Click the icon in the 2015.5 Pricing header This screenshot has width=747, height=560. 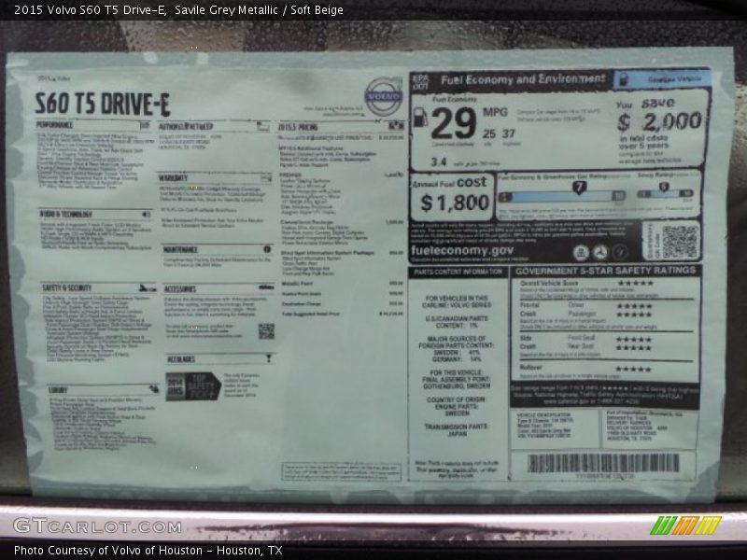tap(396, 126)
